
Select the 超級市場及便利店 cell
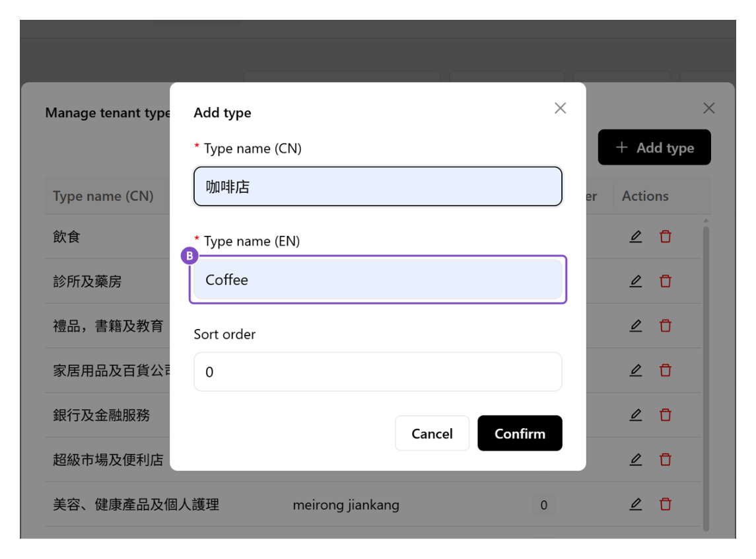[x=108, y=460]
